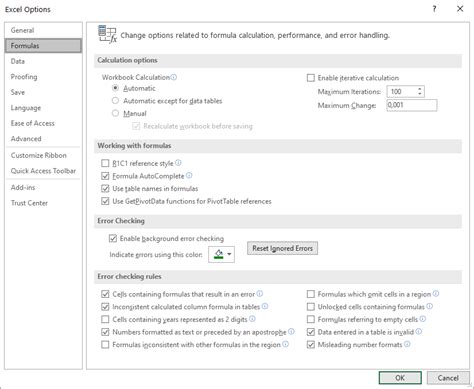474x389 pixels.
Task: Decrease Maximum Iterations with down spinner
Action: click(x=420, y=94)
